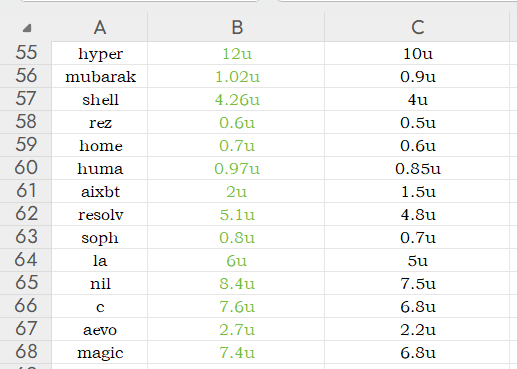Click the 0.85u cell in column C

coord(417,168)
